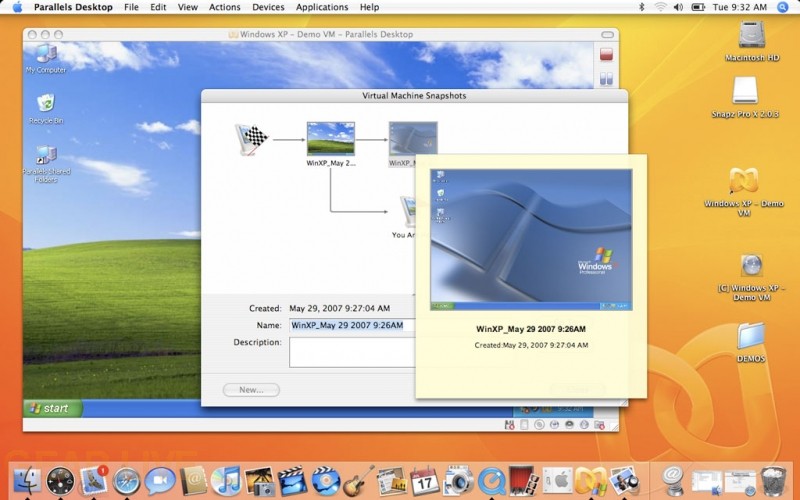Launch iMovie from the Dock
Screen dimensions: 800x500
292,481
